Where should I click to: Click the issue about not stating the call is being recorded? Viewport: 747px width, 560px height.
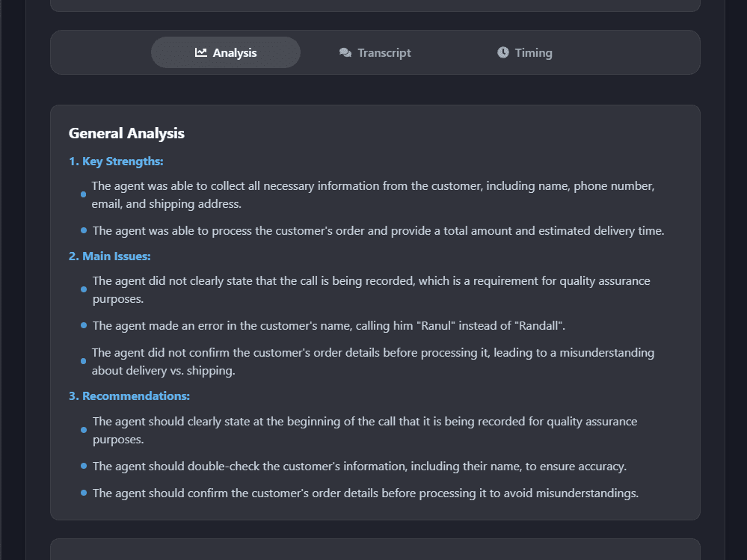(371, 289)
